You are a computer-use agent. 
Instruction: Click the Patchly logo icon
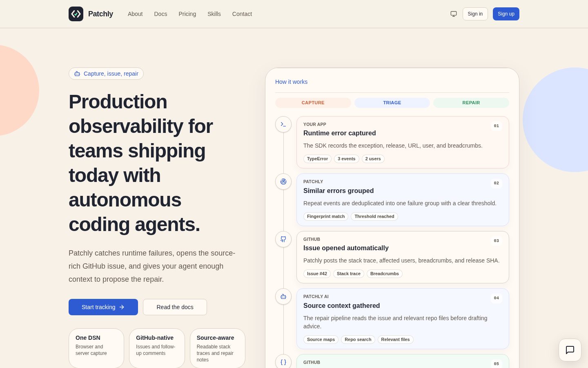[76, 14]
